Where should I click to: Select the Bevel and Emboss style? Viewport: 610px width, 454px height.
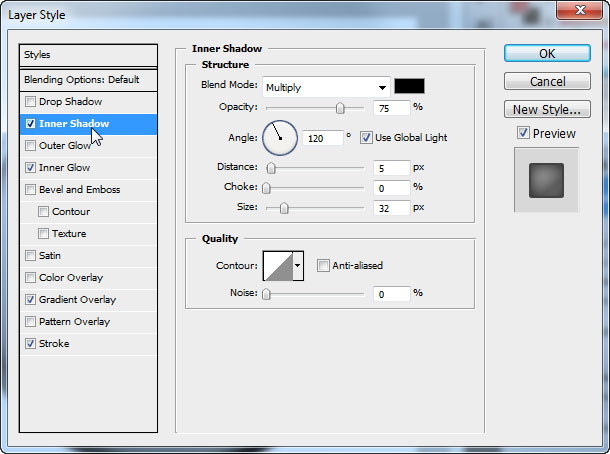click(x=79, y=190)
